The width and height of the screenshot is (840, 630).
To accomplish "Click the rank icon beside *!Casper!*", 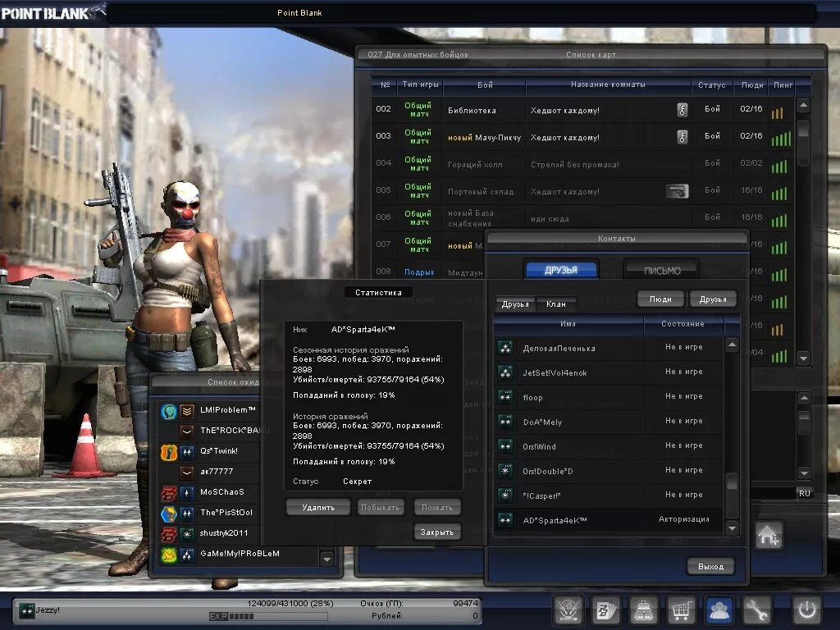I will (x=505, y=495).
